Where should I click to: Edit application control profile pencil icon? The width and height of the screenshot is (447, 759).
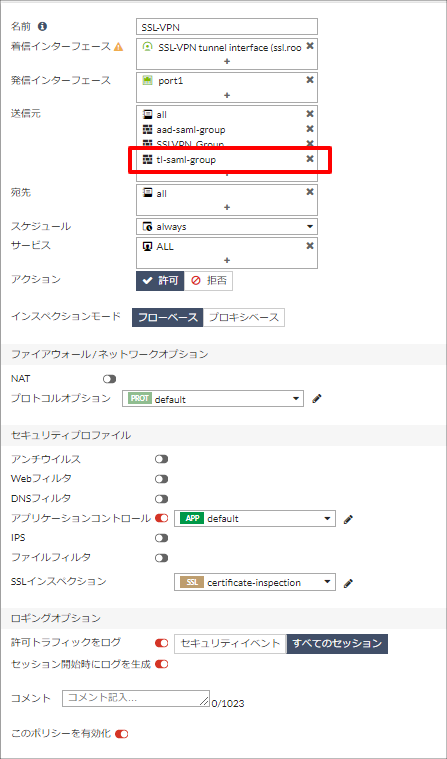(348, 519)
